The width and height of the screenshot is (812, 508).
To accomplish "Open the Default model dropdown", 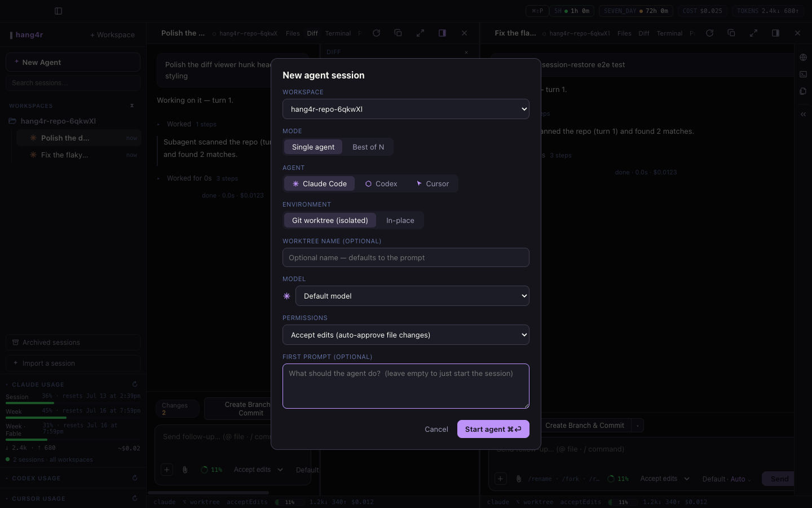I will pos(412,296).
